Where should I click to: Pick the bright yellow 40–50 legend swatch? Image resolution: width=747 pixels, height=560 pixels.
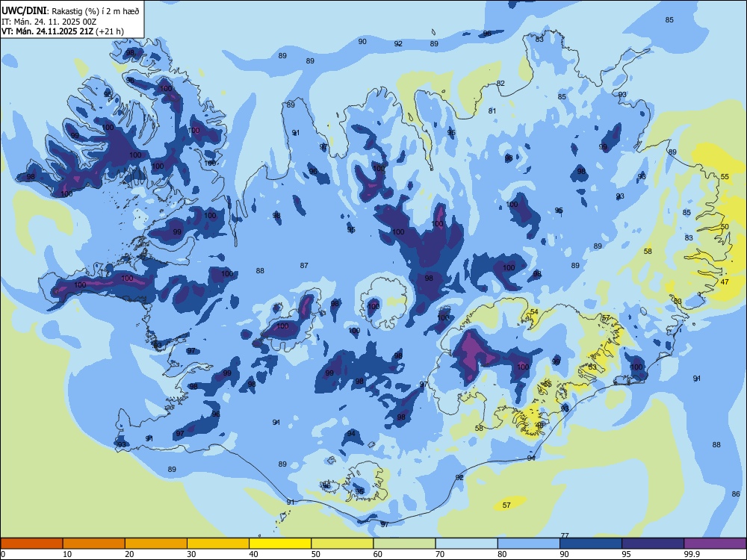(280, 544)
